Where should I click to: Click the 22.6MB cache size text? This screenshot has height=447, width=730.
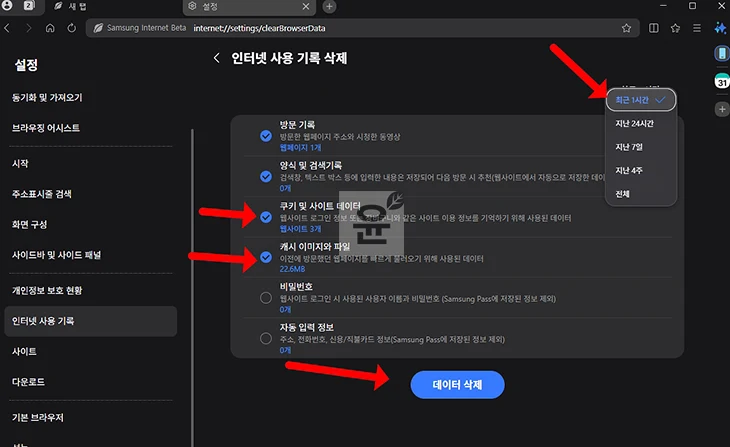pyautogui.click(x=292, y=269)
